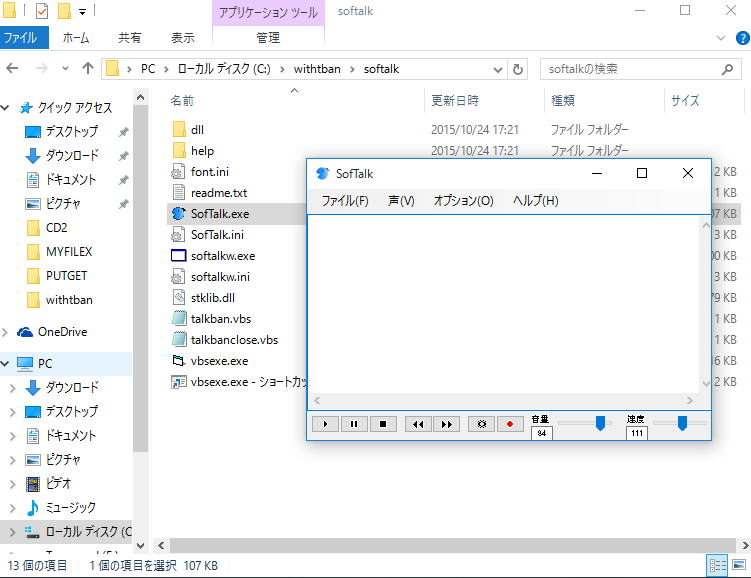This screenshot has width=751, height=578.
Task: Expand OneDrive in navigation pane
Action: [5, 332]
